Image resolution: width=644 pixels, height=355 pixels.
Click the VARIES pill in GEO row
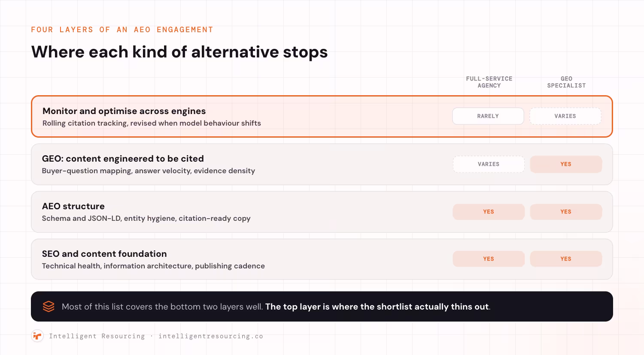pos(489,164)
